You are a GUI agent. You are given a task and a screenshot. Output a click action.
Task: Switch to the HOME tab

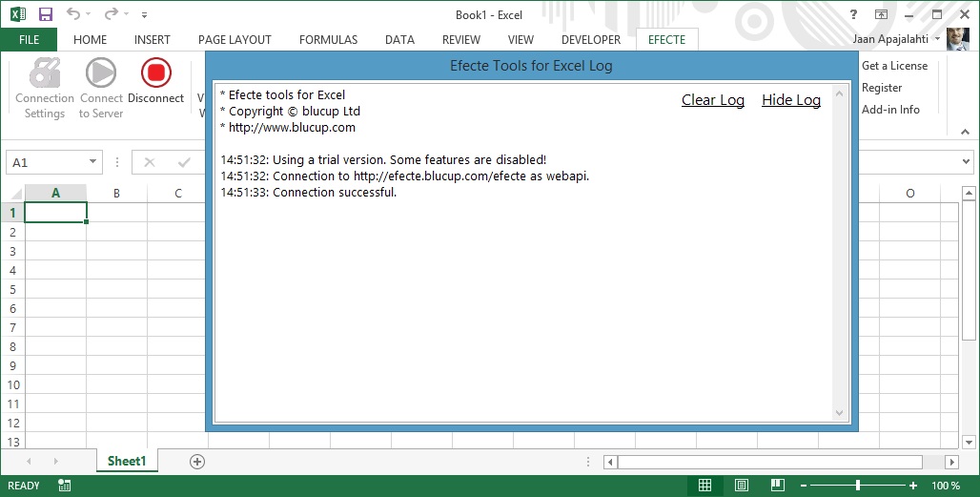[90, 39]
